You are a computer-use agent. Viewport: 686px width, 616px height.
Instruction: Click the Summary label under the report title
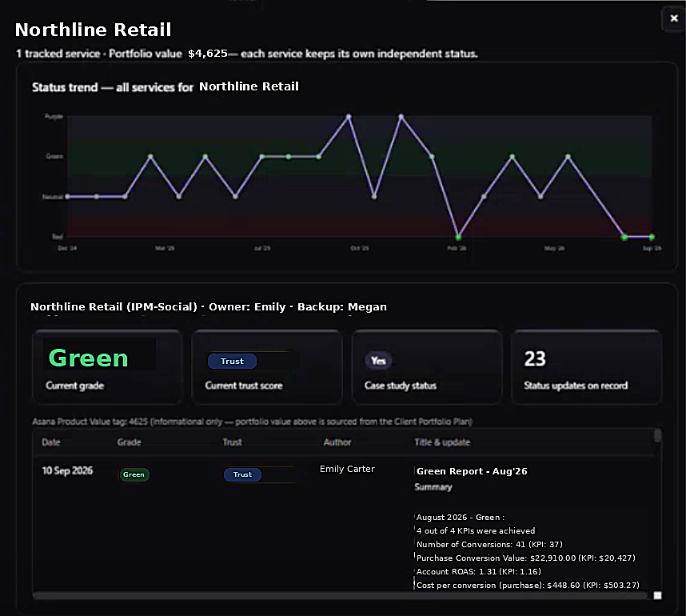tap(433, 487)
